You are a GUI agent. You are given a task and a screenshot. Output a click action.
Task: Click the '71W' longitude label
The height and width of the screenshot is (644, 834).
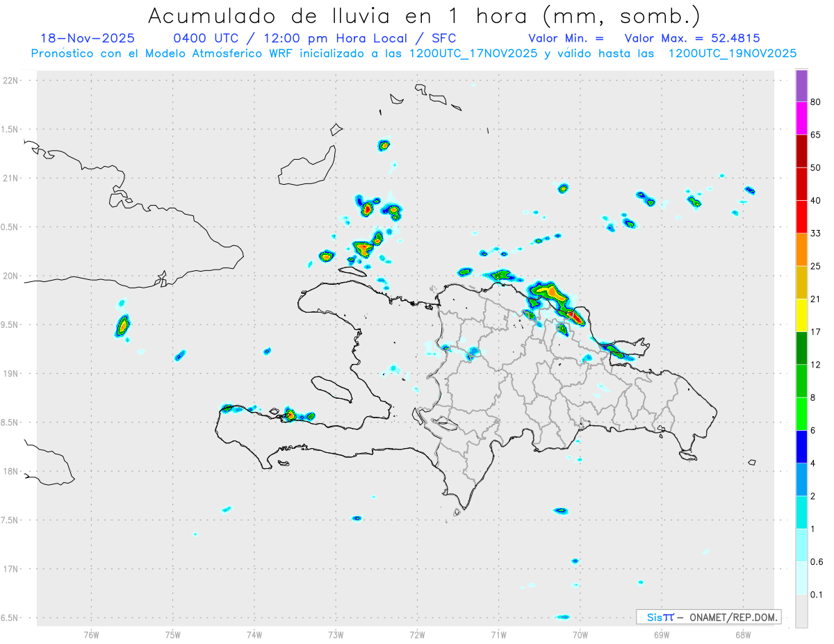[498, 634]
